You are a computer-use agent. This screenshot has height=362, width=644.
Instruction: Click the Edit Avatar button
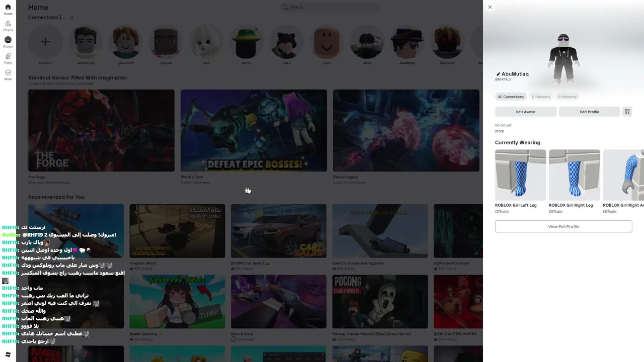[x=525, y=112]
